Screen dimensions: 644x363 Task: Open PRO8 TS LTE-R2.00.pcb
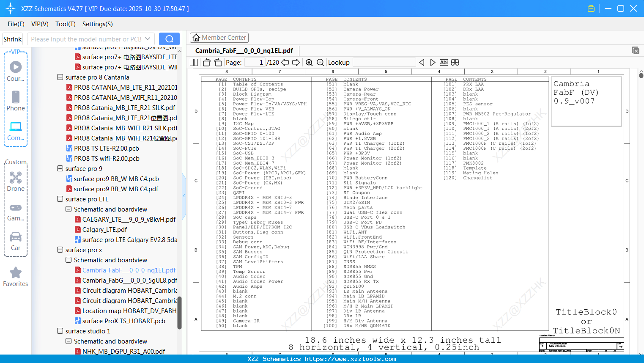tap(103, 148)
